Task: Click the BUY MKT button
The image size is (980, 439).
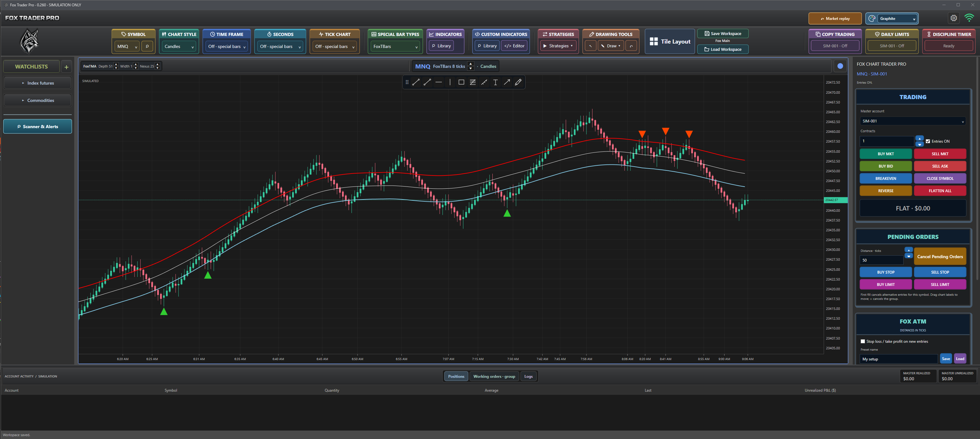Action: click(x=885, y=154)
